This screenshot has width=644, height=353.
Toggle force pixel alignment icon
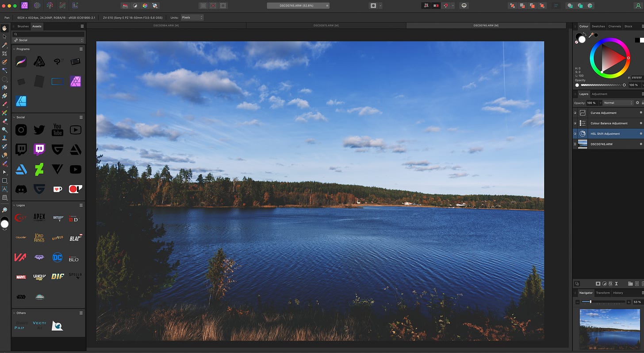426,6
